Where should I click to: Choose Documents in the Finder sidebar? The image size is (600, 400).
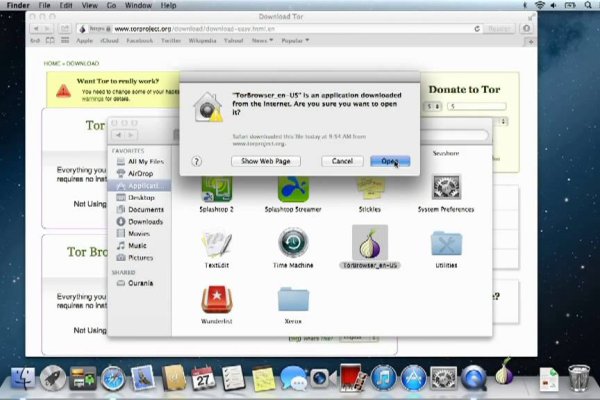[145, 209]
